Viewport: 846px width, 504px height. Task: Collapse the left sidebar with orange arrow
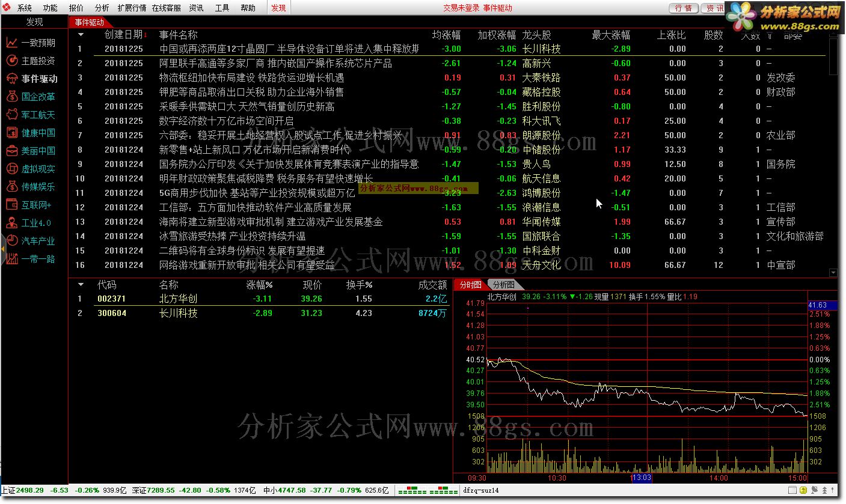(3, 249)
